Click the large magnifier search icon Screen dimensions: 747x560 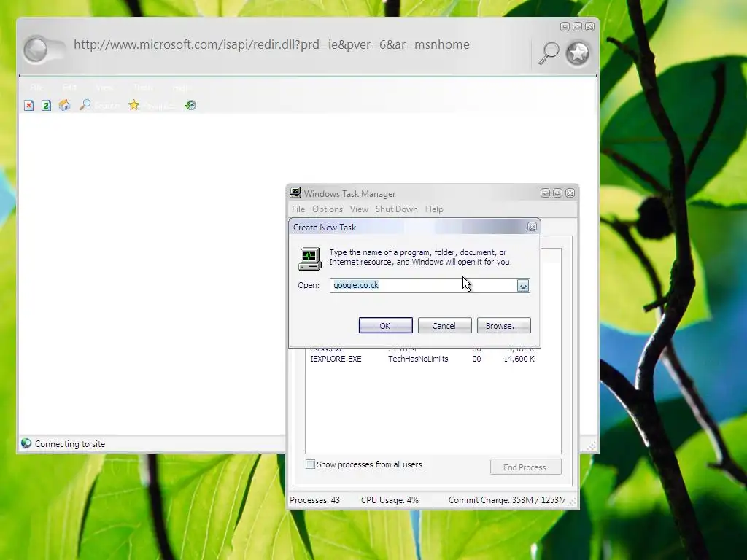coord(549,52)
